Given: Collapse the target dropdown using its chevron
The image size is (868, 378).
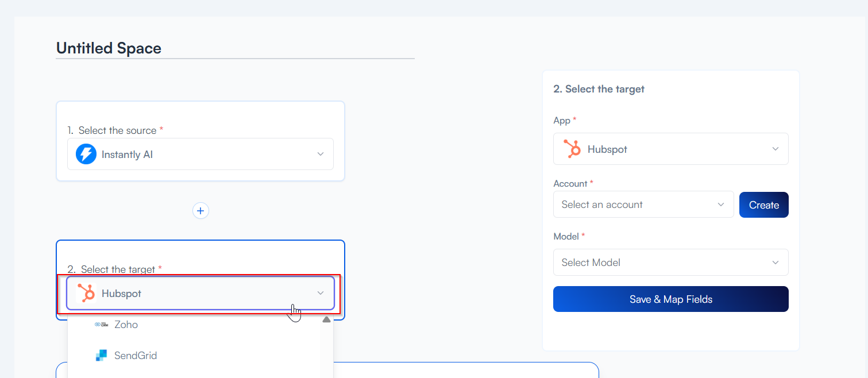Looking at the screenshot, I should click(x=321, y=293).
